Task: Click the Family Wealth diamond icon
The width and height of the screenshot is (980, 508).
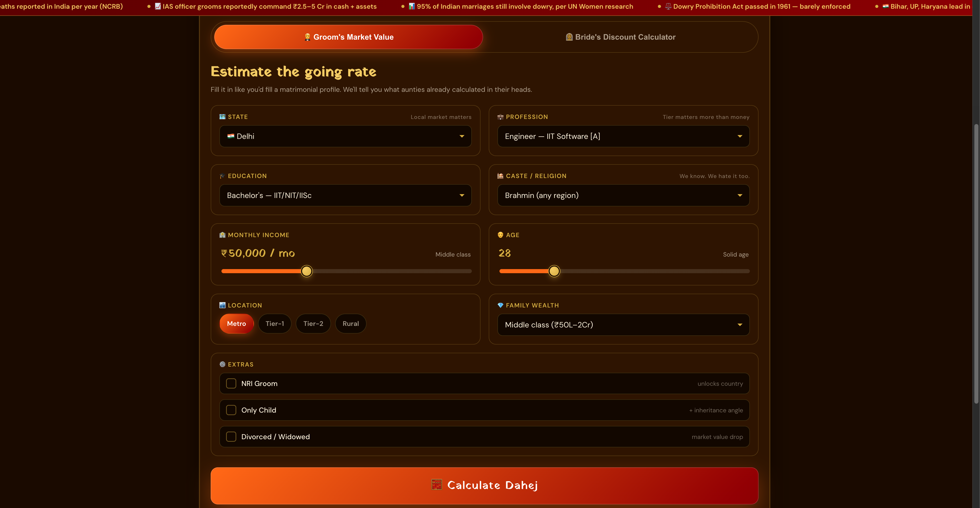Action: [x=500, y=305]
